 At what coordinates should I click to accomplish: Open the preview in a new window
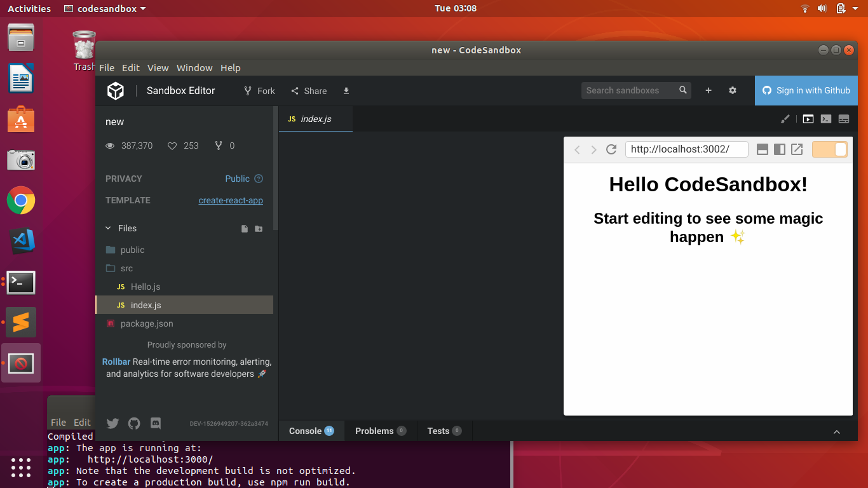click(797, 149)
